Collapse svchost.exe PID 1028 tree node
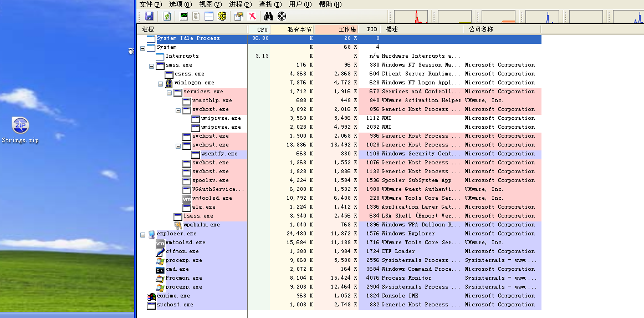644x318 pixels. point(178,145)
